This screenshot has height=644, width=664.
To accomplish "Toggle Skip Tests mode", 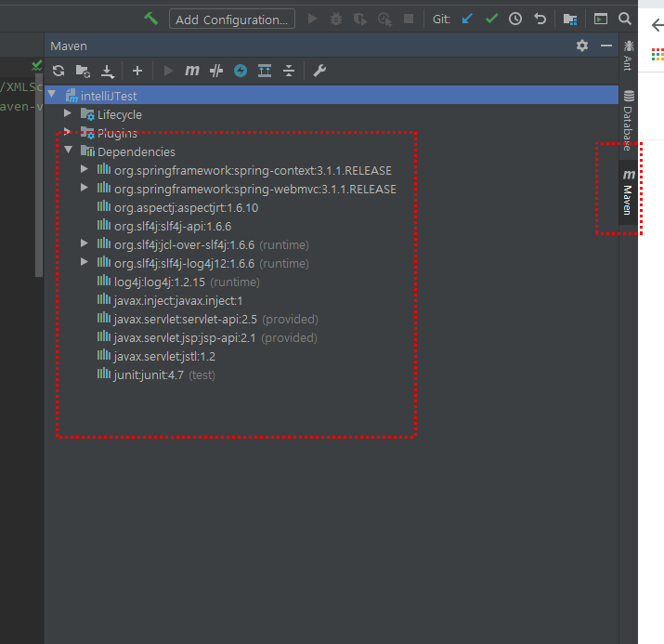I will tap(216, 71).
